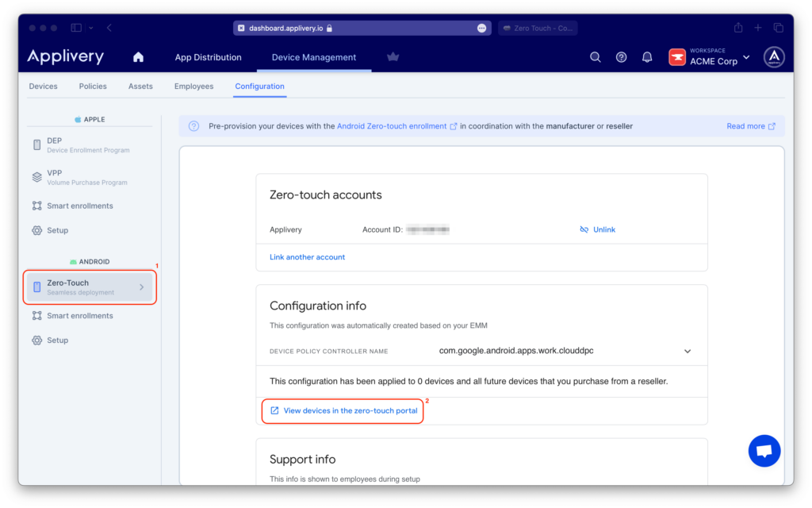The width and height of the screenshot is (812, 508).
Task: Show browser tab overview icon
Action: pyautogui.click(x=779, y=28)
